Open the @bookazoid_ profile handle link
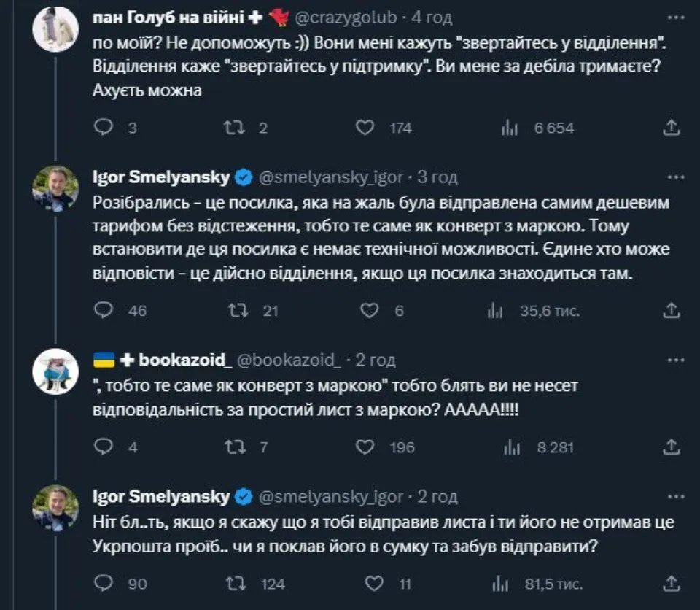Image resolution: width=700 pixels, height=610 pixels. [290, 359]
